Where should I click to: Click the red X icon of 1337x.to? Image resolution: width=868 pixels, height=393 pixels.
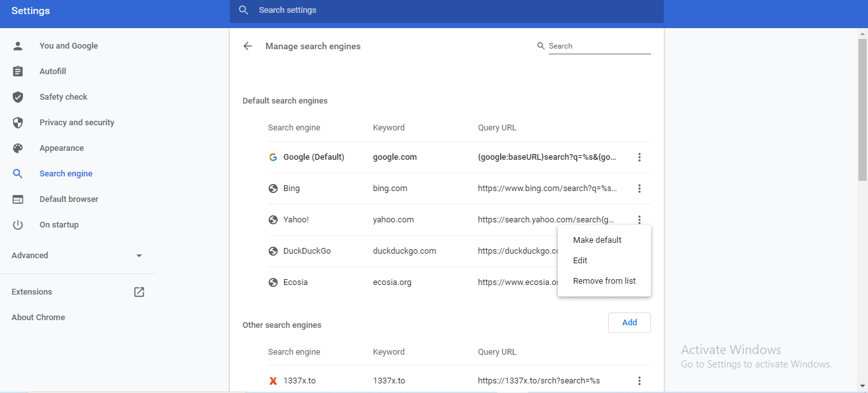[x=273, y=381]
